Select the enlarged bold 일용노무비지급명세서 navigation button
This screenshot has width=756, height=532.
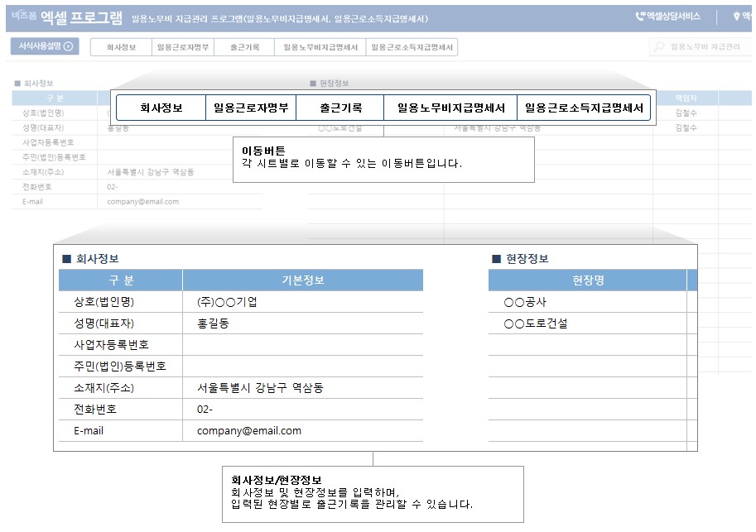coord(450,108)
